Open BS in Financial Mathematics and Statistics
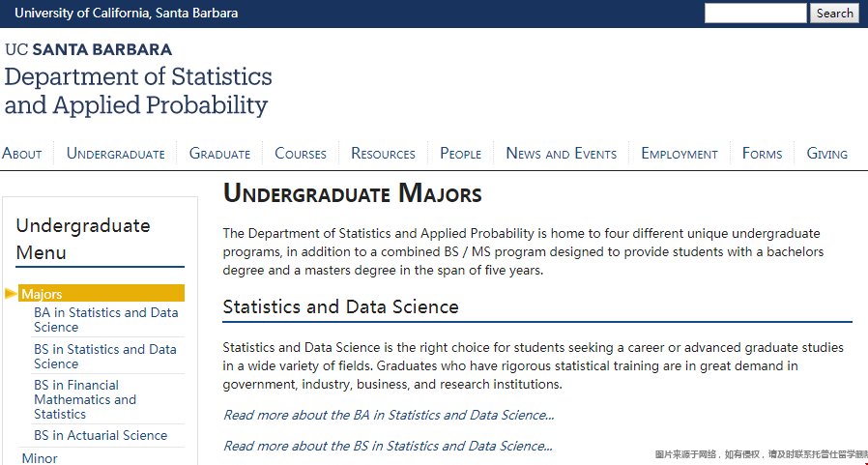868x465 pixels. click(x=85, y=399)
